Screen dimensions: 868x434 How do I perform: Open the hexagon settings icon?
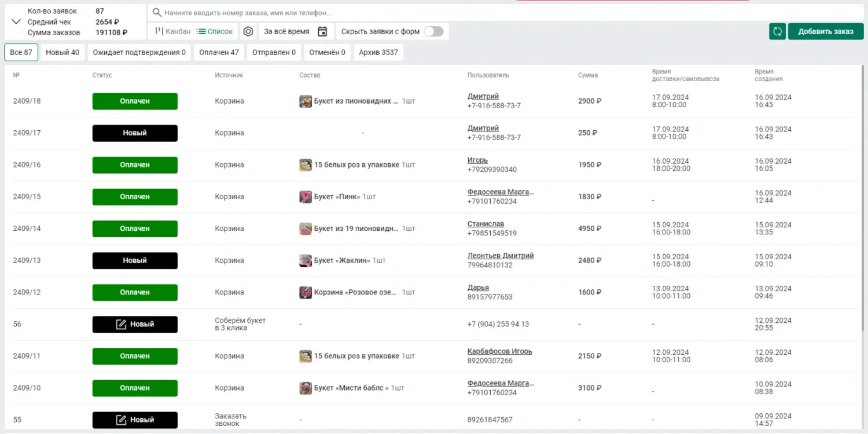248,31
